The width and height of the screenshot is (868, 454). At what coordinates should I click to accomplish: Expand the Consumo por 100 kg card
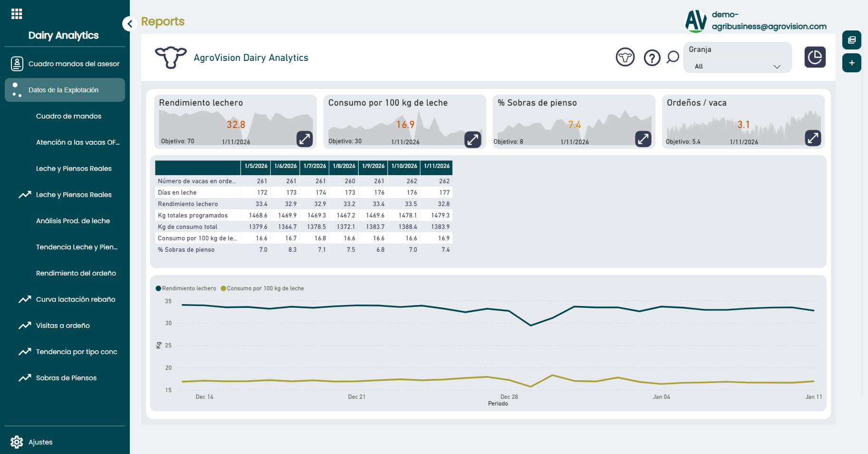(473, 139)
